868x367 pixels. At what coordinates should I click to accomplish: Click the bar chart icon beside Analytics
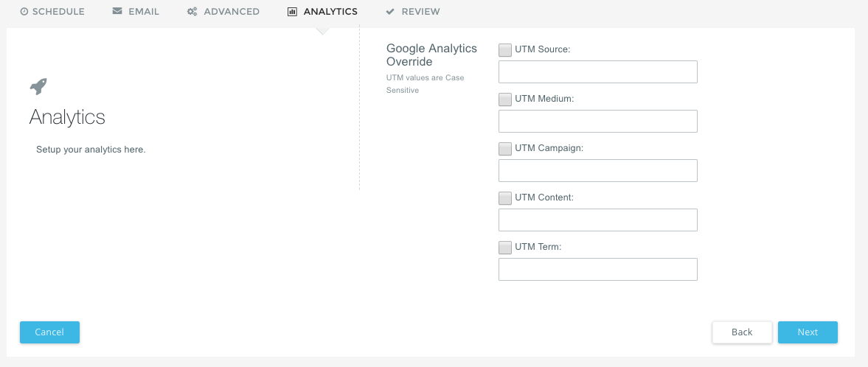(292, 12)
